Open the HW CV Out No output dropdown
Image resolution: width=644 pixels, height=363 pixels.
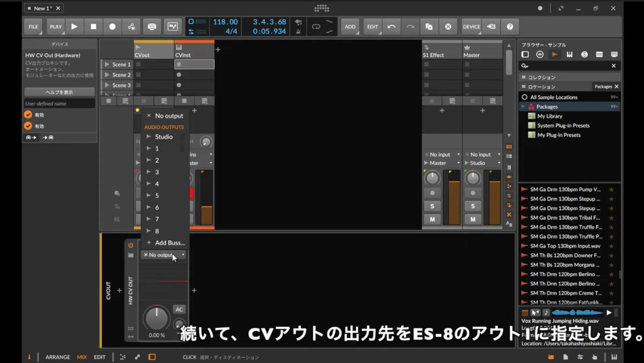[x=164, y=255]
